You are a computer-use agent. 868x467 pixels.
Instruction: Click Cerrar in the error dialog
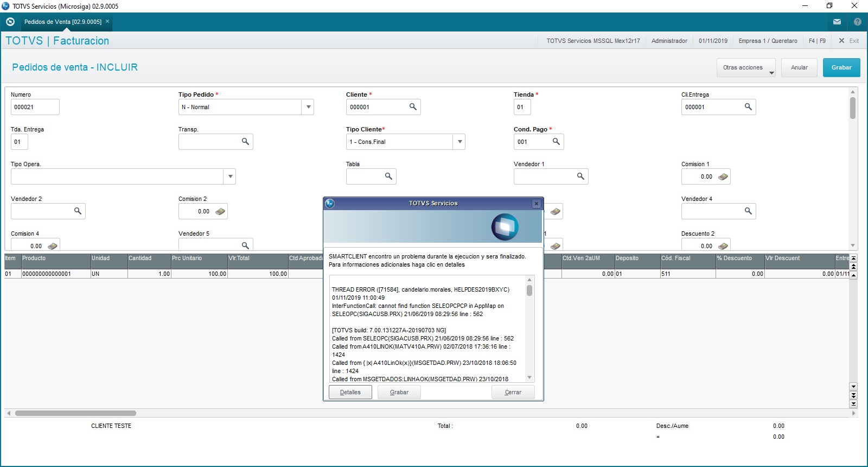[x=513, y=392]
